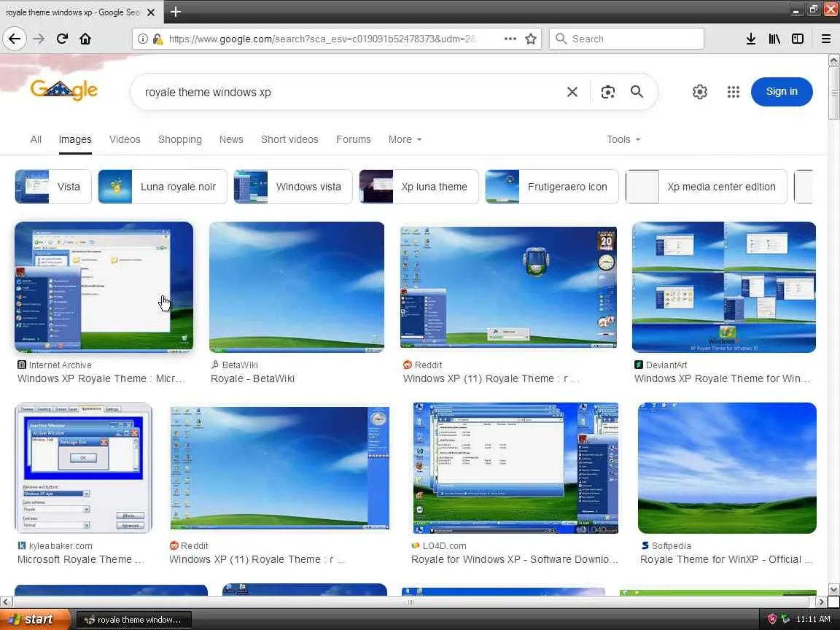Image resolution: width=840 pixels, height=630 pixels.
Task: Expand the More dropdown
Action: (x=405, y=139)
